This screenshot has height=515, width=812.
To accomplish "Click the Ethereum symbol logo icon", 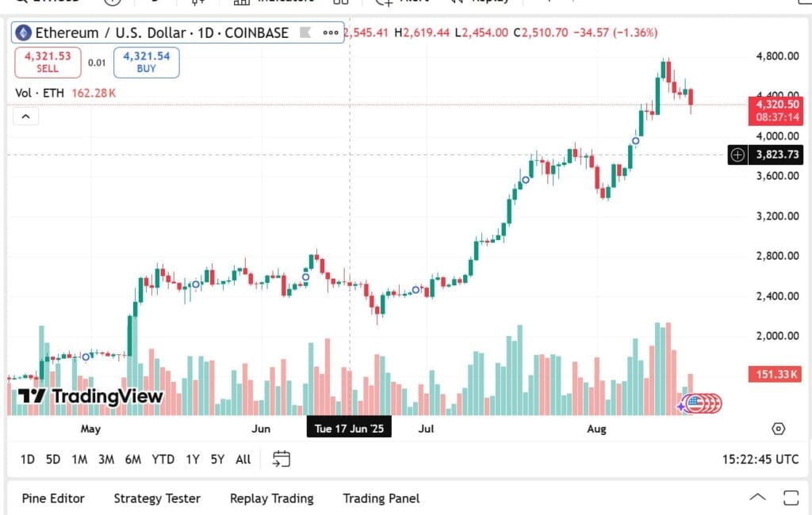I will click(x=23, y=33).
